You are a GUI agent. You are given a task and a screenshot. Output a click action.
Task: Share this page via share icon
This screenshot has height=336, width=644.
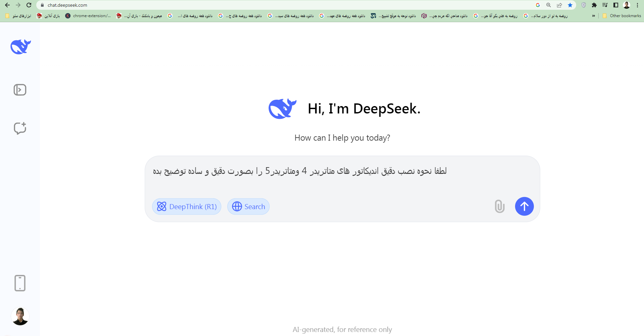pyautogui.click(x=559, y=5)
